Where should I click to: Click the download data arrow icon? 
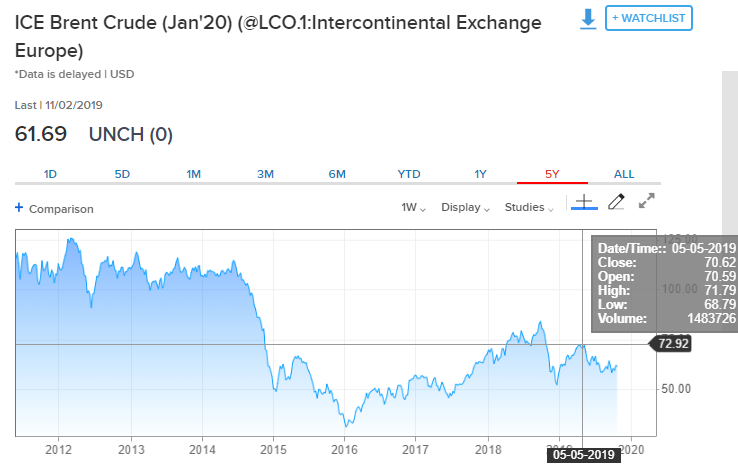[588, 18]
